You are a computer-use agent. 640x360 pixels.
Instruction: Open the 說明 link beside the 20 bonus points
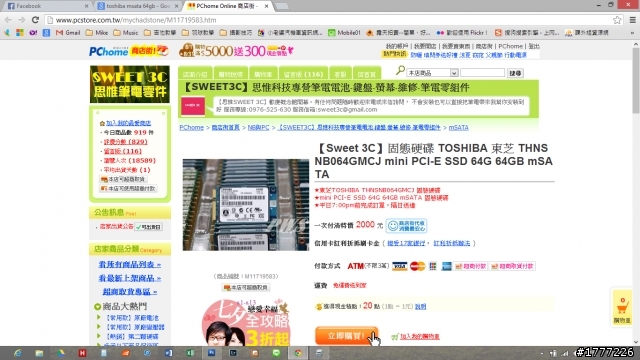coord(420,306)
